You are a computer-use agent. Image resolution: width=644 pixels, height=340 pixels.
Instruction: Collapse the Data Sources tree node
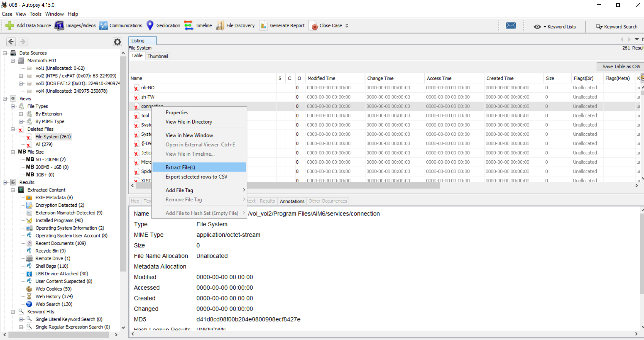coord(5,53)
